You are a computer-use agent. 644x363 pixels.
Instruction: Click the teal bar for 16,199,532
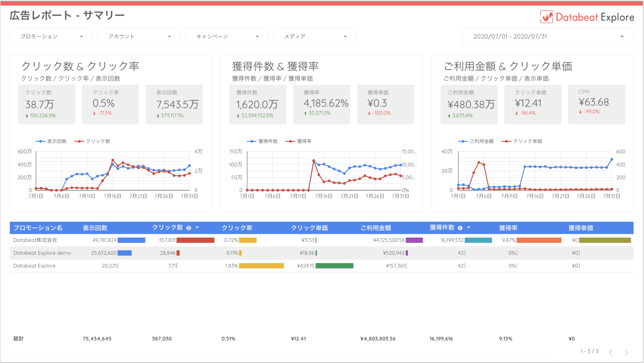point(478,240)
